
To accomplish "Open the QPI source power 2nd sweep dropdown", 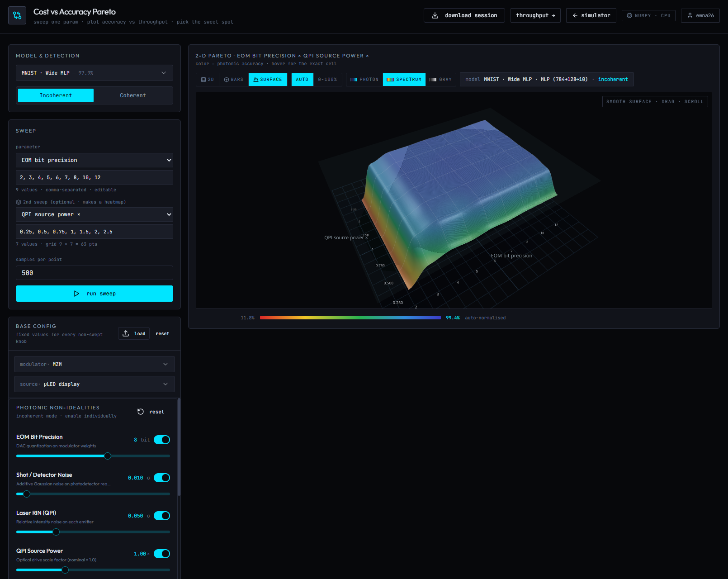I will [x=95, y=214].
